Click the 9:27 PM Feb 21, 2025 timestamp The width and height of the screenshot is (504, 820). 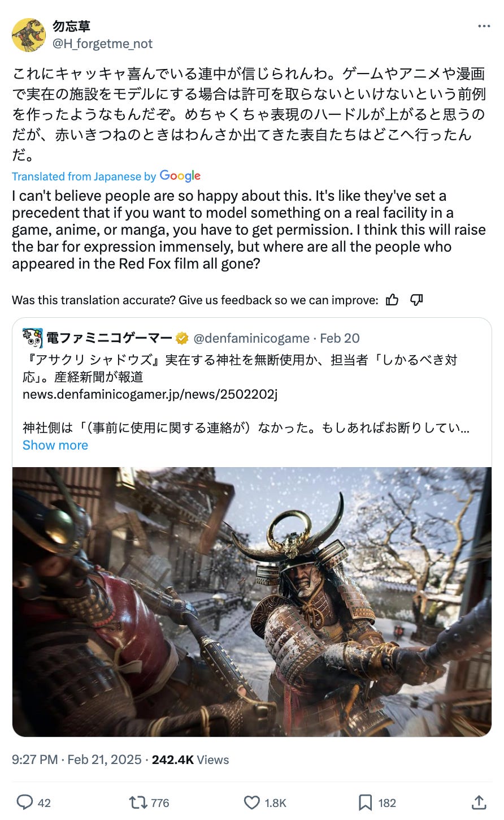tap(77, 759)
